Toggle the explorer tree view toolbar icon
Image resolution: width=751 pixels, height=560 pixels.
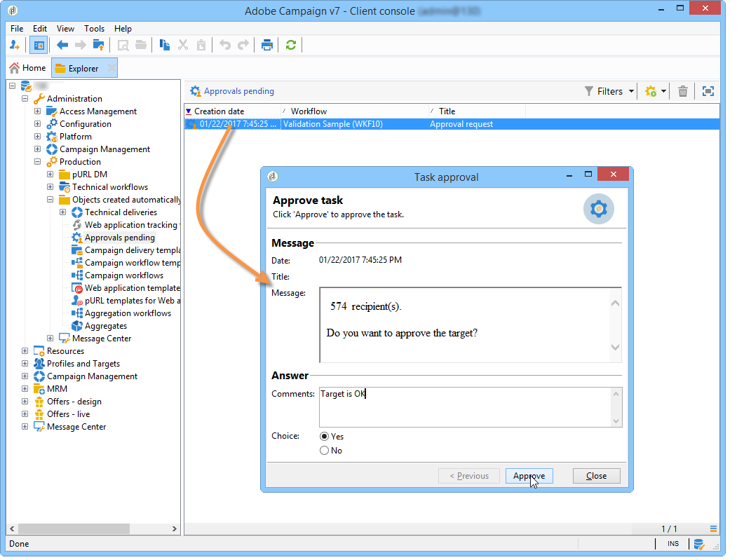(39, 45)
